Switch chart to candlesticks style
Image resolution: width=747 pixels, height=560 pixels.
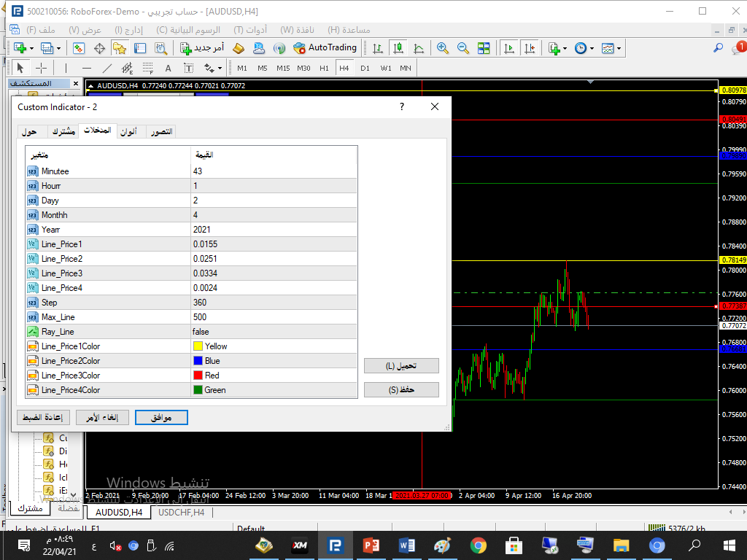pos(398,48)
